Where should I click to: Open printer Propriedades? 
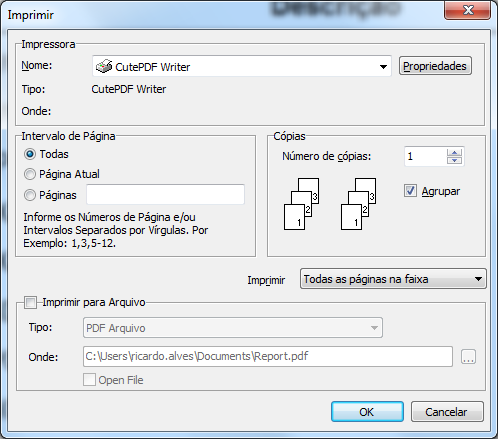coord(435,66)
